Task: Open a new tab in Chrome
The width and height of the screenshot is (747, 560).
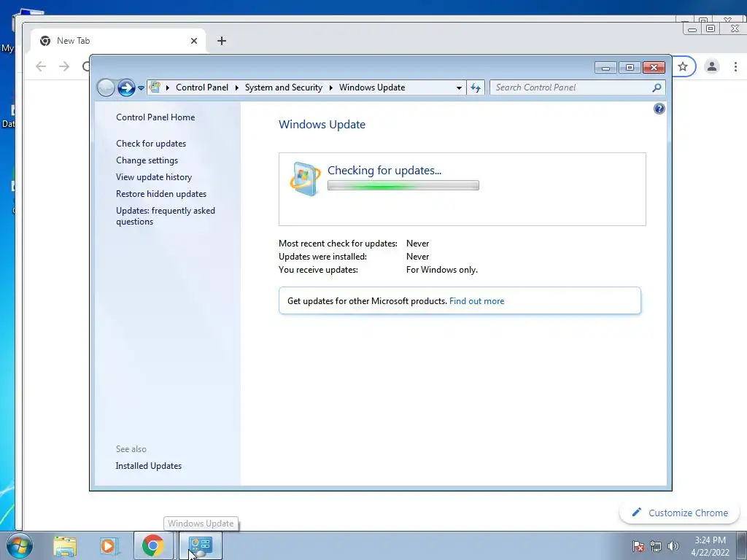Action: 222,41
